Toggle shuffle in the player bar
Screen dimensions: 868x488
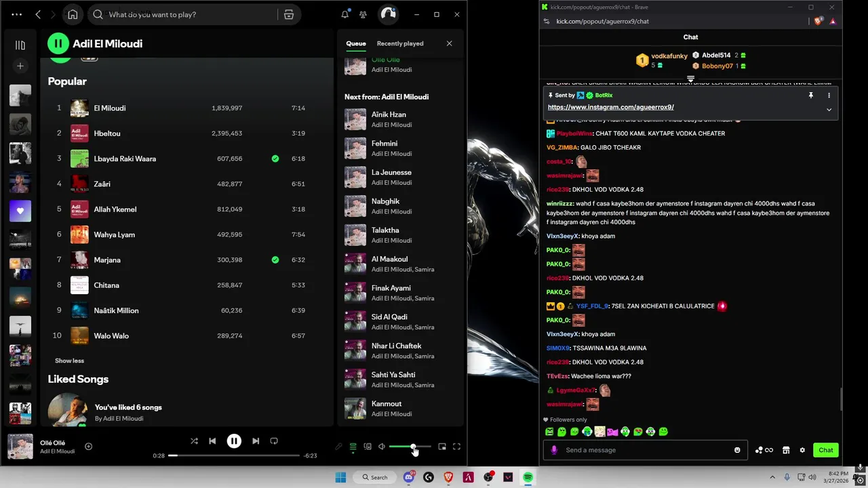click(x=194, y=441)
